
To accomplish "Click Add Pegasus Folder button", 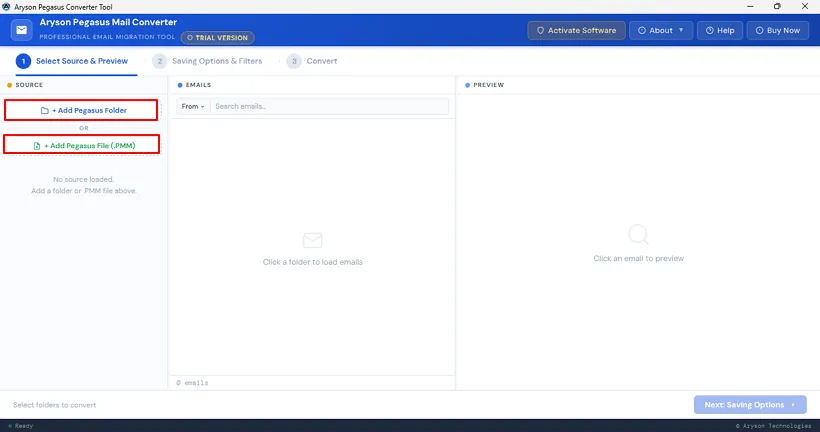I will tap(81, 110).
